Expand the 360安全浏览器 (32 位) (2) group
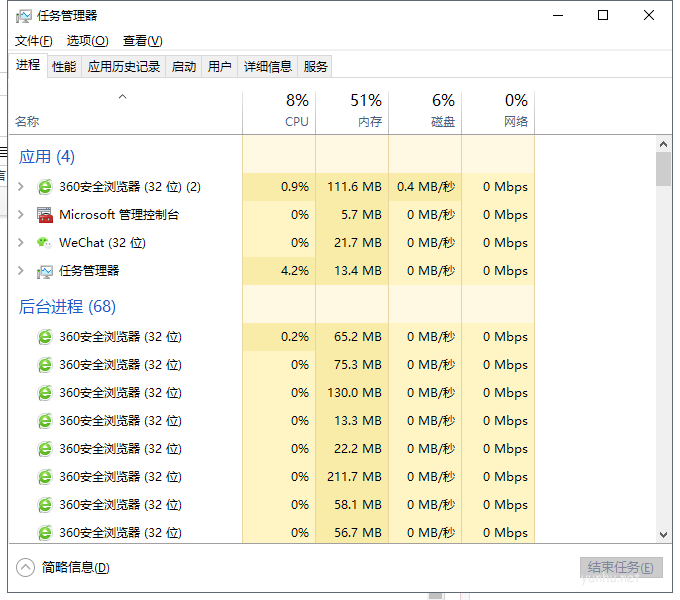This screenshot has height=600, width=680. (20, 187)
